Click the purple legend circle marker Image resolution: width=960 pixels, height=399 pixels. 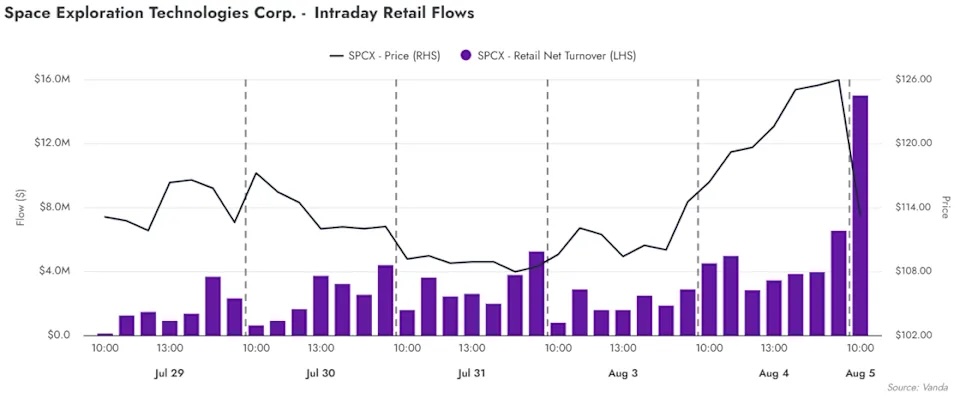point(466,56)
